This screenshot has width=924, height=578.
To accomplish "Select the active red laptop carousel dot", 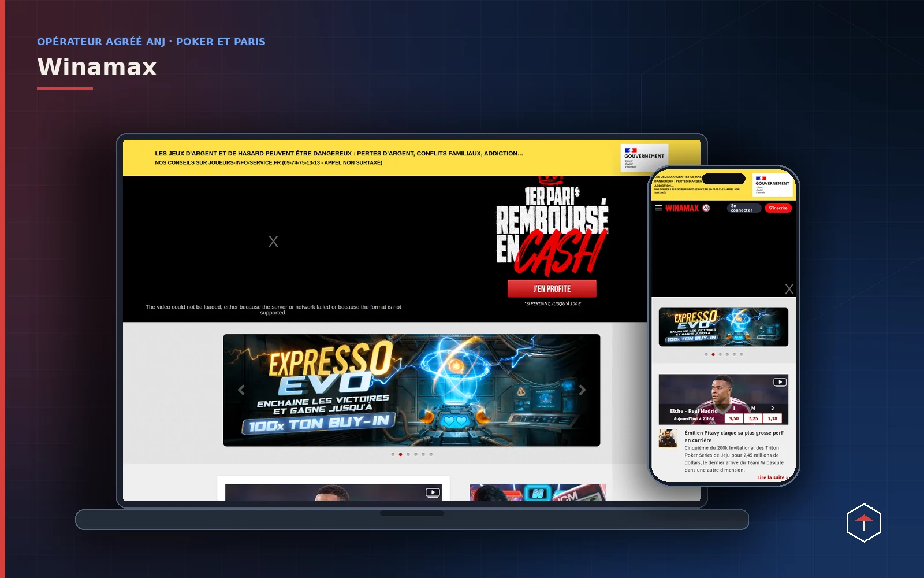I will tap(400, 454).
